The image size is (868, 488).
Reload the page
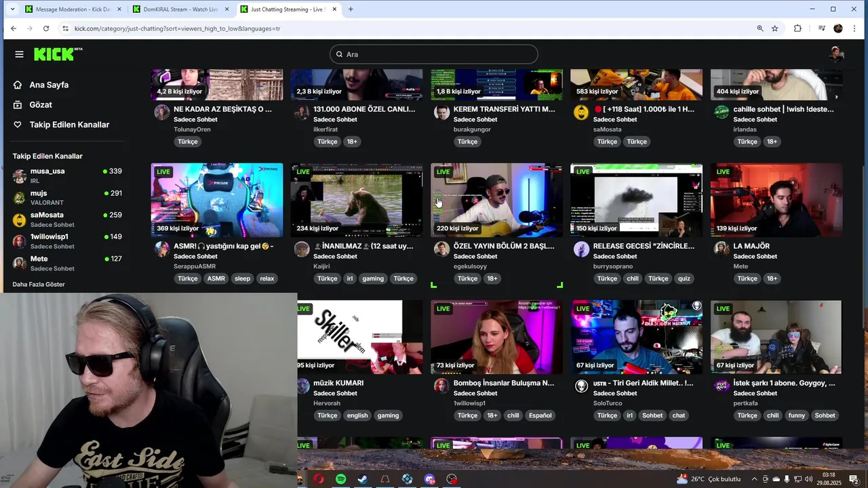pos(46,28)
